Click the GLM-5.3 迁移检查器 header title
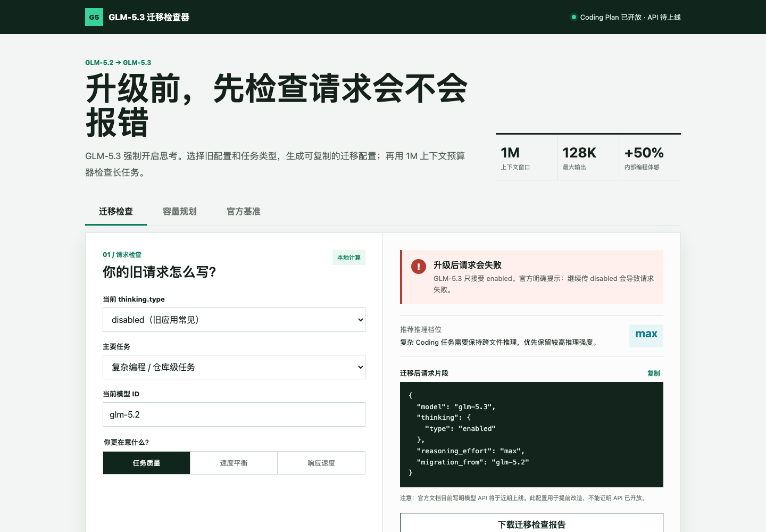This screenshot has height=532, width=766. click(149, 17)
